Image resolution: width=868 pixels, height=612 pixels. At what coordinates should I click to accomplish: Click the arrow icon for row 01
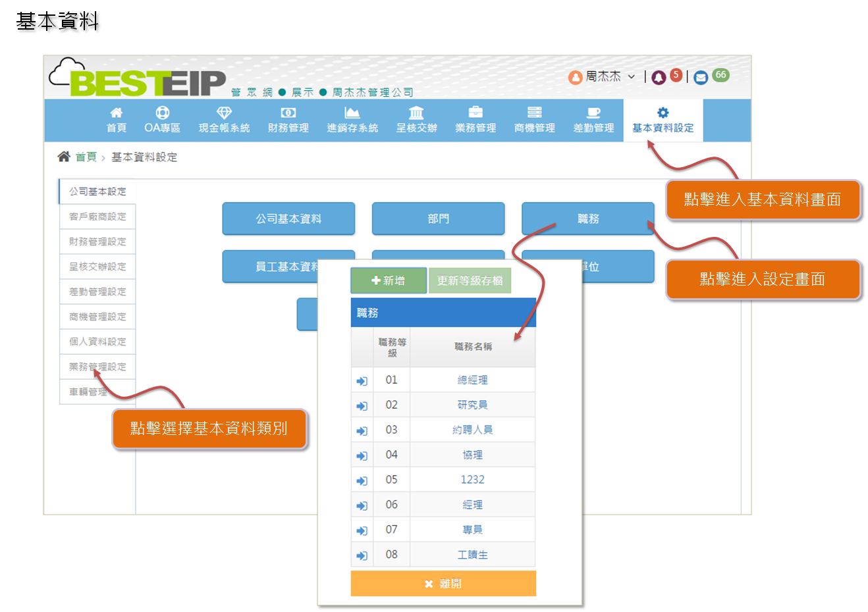[x=362, y=381]
